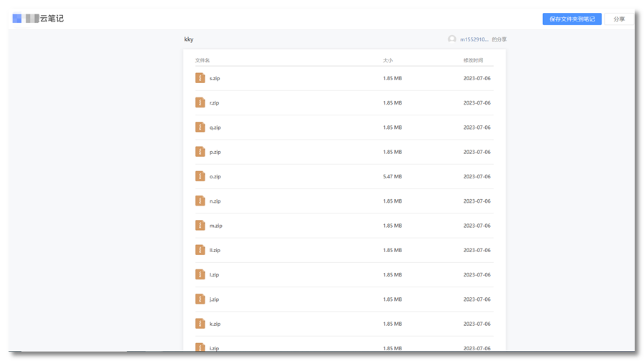Click the o.zip archive icon
Viewport: 644px width, 361px height.
click(200, 176)
